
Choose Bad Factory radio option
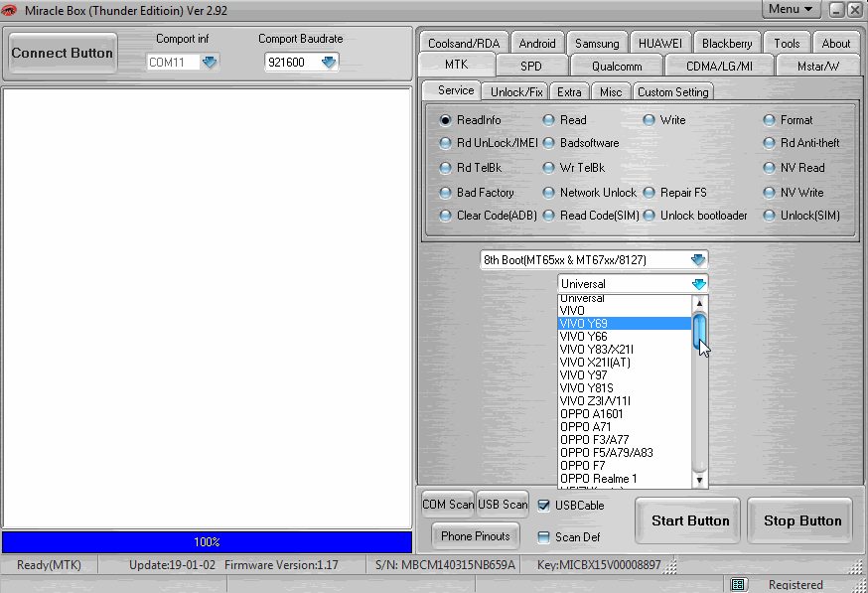(x=445, y=193)
